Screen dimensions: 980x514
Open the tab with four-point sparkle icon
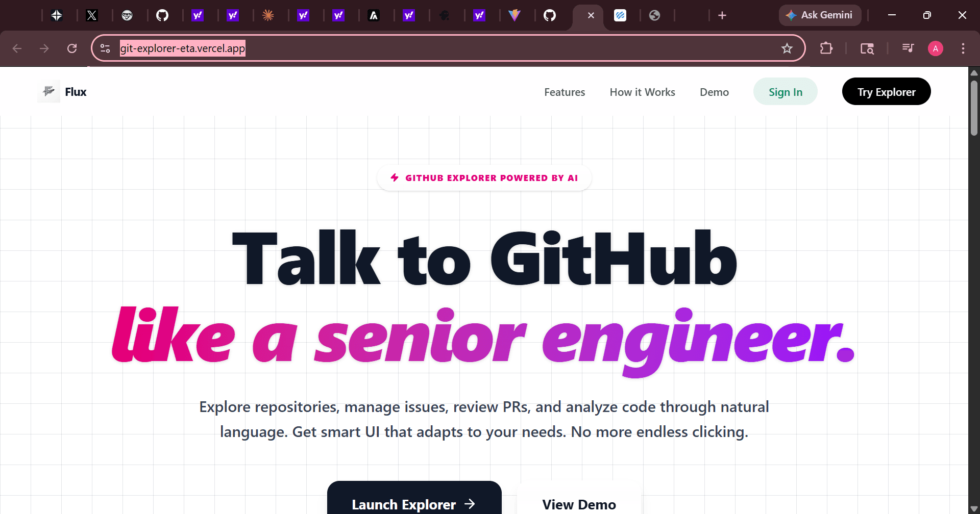[x=57, y=15]
